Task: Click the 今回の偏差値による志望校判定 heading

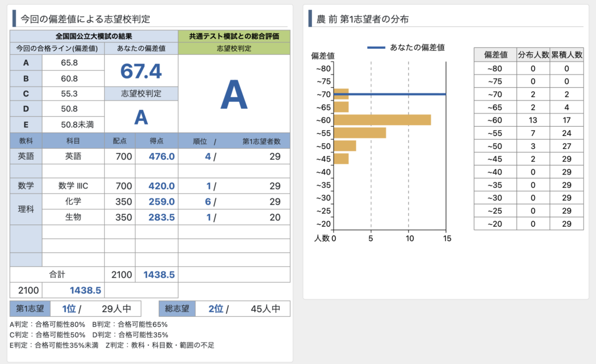Action: coord(85,19)
